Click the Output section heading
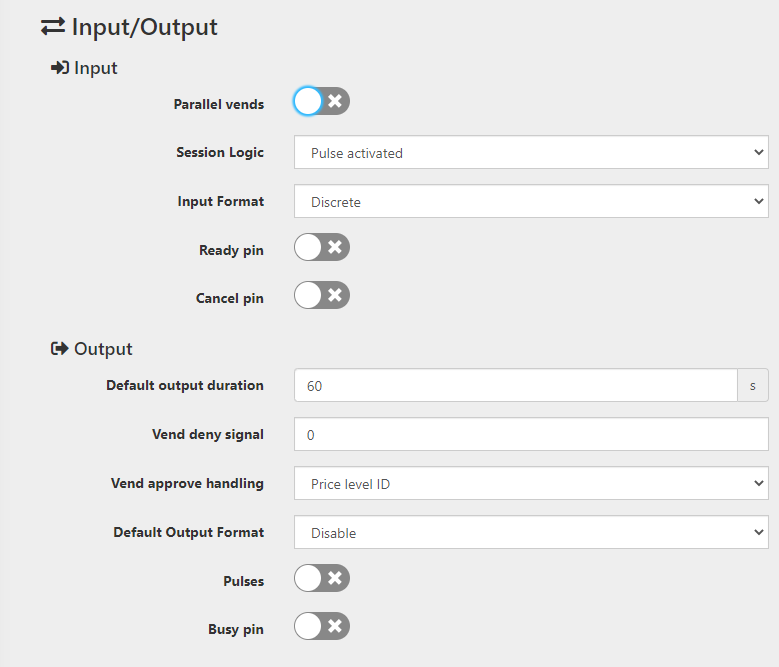The height and width of the screenshot is (667, 779). (x=103, y=349)
